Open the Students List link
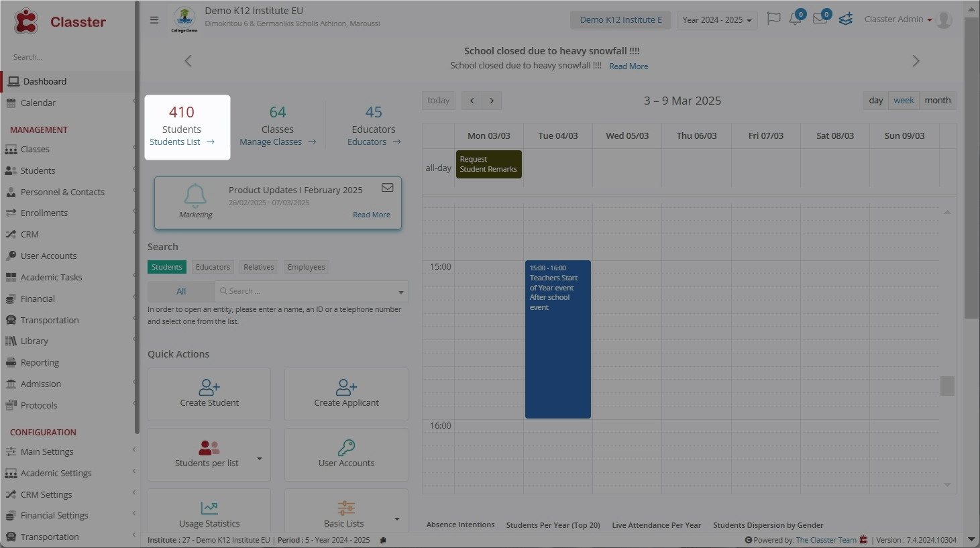Image resolution: width=980 pixels, height=548 pixels. pos(175,142)
